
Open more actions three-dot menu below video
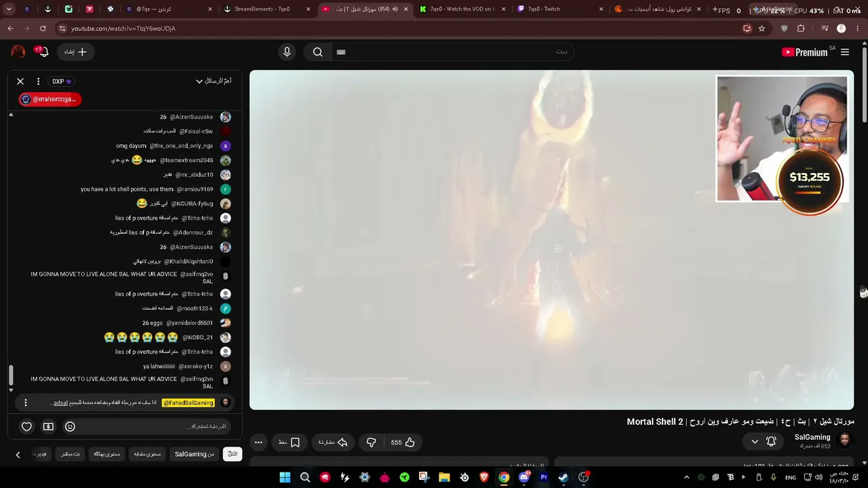click(258, 443)
